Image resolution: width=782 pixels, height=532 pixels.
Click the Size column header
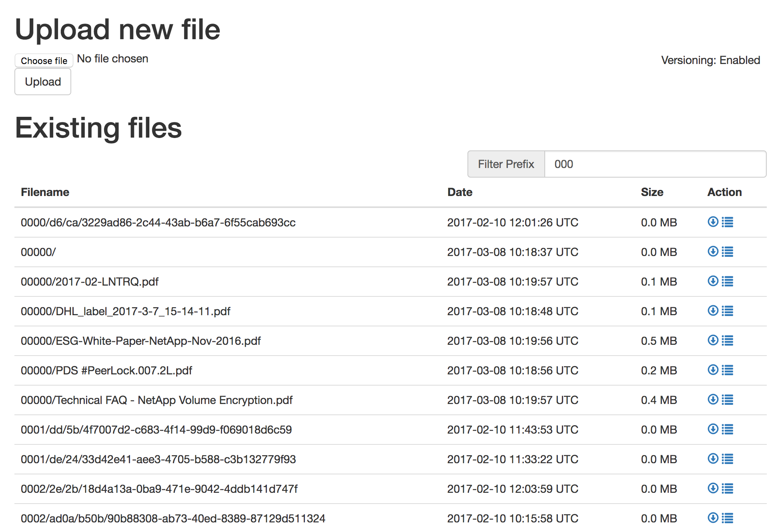pyautogui.click(x=652, y=192)
